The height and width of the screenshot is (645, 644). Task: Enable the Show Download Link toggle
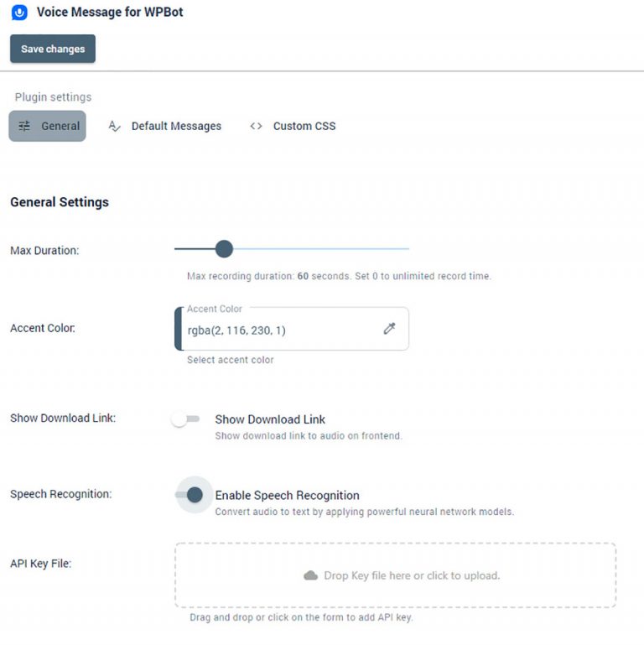point(185,419)
